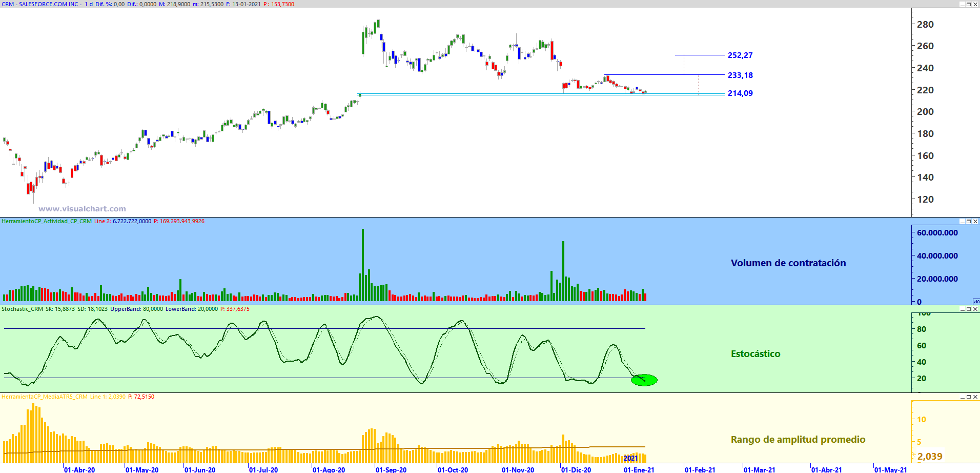Click the 180 value on the price axis
Image resolution: width=980 pixels, height=473 pixels.
tap(925, 134)
